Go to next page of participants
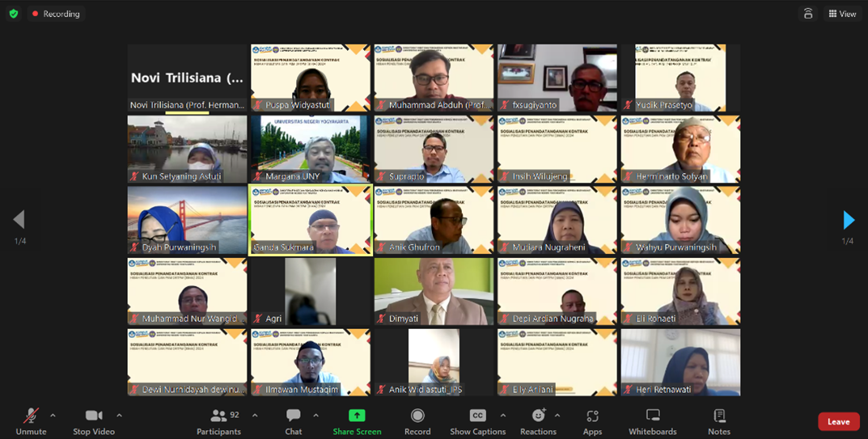The height and width of the screenshot is (439, 868). [848, 220]
